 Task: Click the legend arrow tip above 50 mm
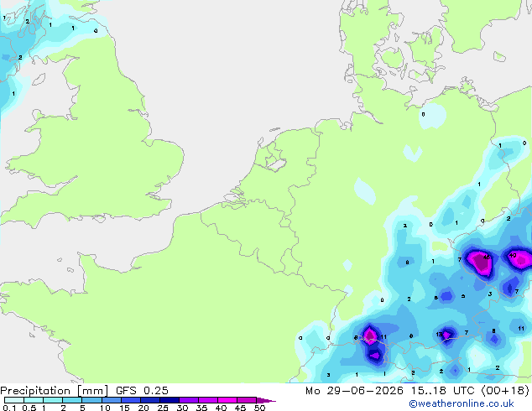(x=266, y=401)
